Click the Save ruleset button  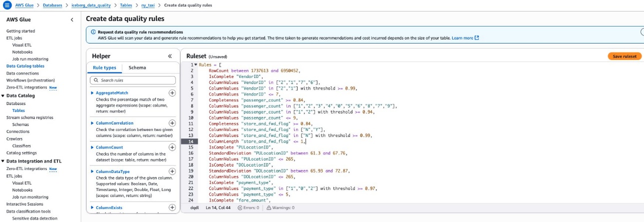click(x=625, y=56)
